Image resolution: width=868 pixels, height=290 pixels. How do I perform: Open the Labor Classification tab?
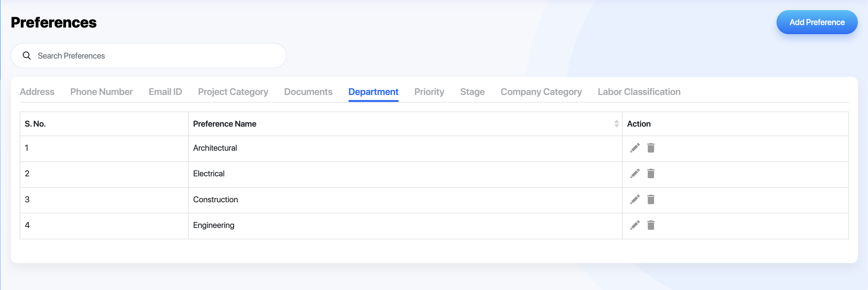click(x=639, y=91)
